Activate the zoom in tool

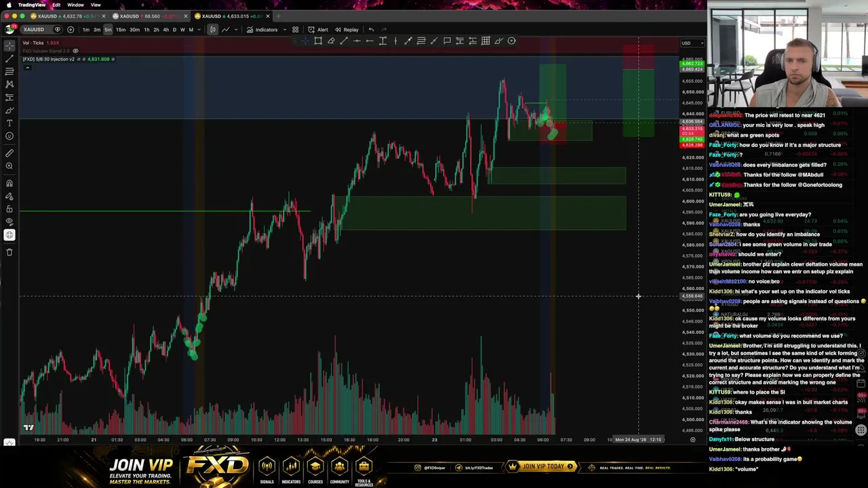[9, 166]
